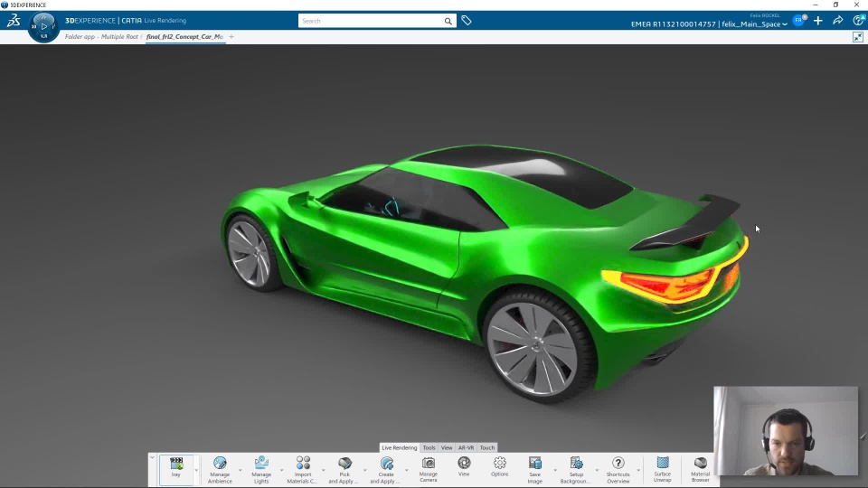Expand the Iray dropdown arrow
The height and width of the screenshot is (488, 868).
click(x=196, y=470)
